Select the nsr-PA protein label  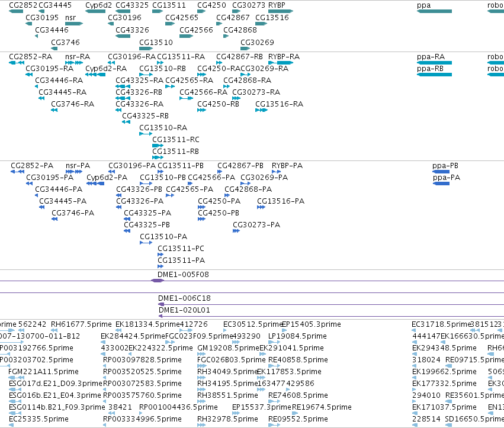[x=78, y=166]
